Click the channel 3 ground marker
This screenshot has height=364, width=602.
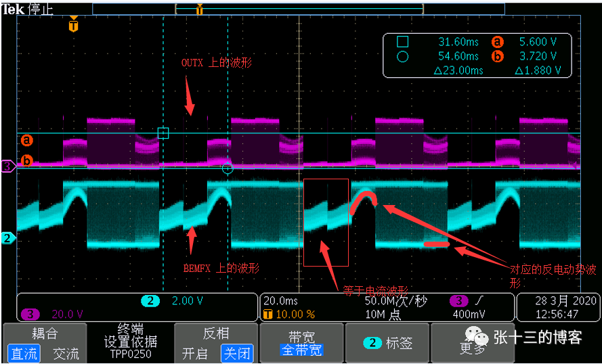click(x=8, y=166)
